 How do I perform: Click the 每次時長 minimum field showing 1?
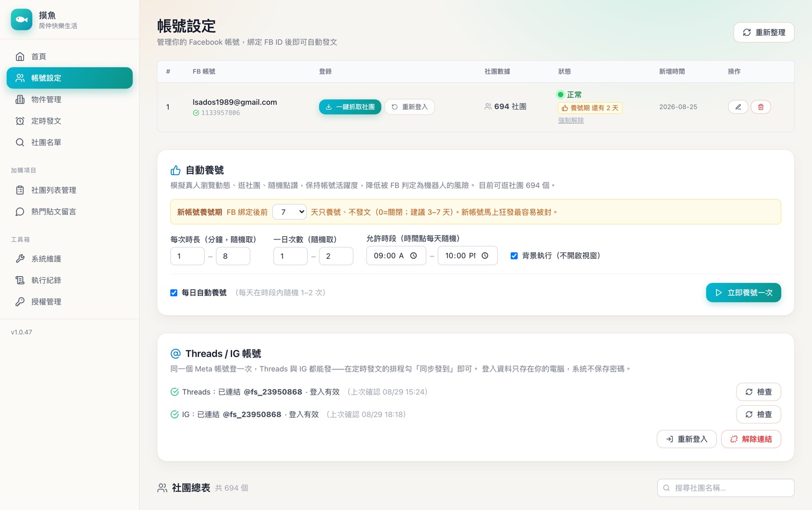point(187,256)
